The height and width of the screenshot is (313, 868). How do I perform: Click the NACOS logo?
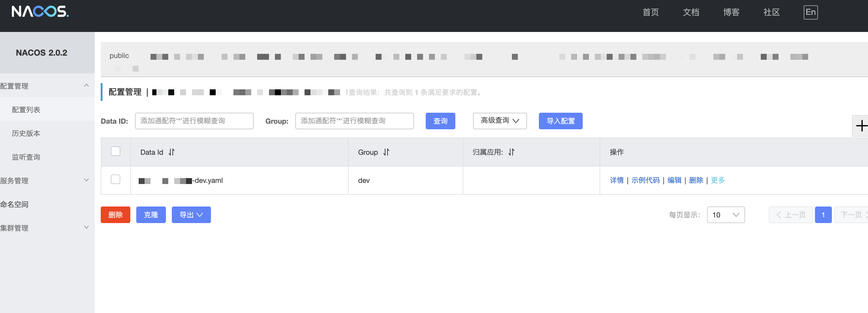point(40,12)
